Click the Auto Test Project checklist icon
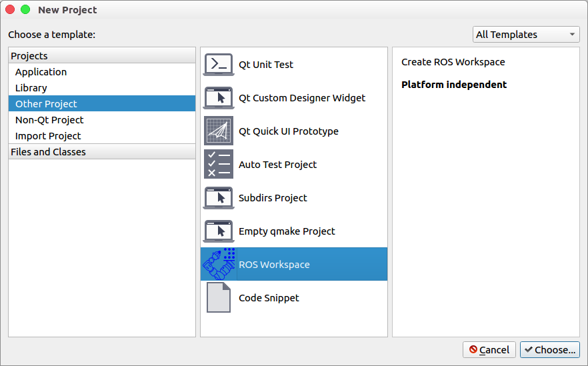This screenshot has height=366, width=588. pos(218,165)
